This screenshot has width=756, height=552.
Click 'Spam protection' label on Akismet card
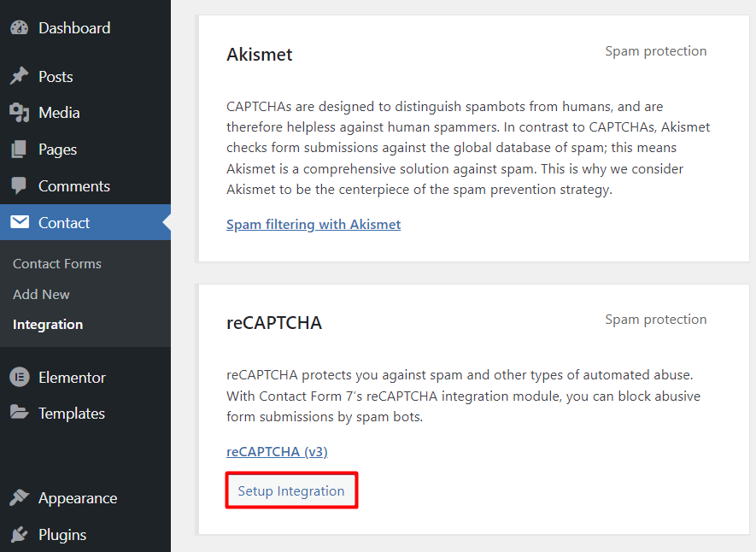pyautogui.click(x=655, y=50)
